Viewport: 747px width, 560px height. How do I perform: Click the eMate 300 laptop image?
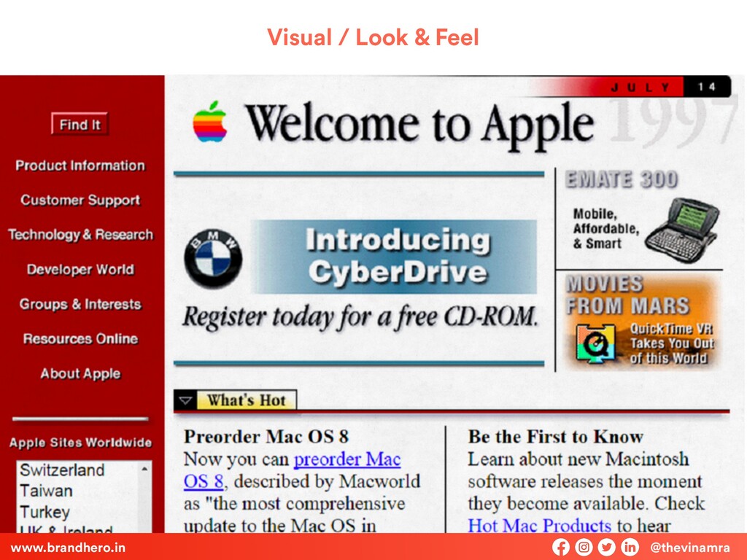tap(682, 230)
